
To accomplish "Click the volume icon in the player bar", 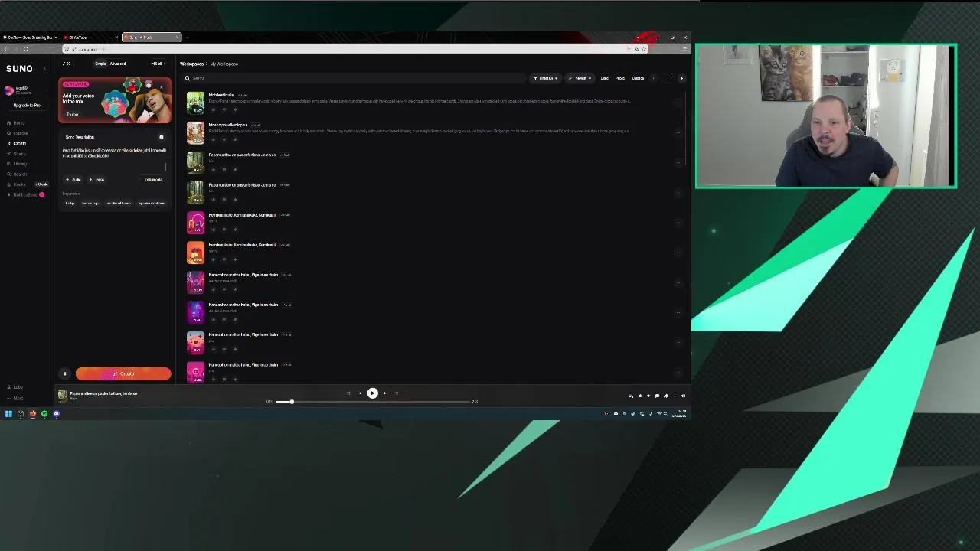I will (683, 396).
